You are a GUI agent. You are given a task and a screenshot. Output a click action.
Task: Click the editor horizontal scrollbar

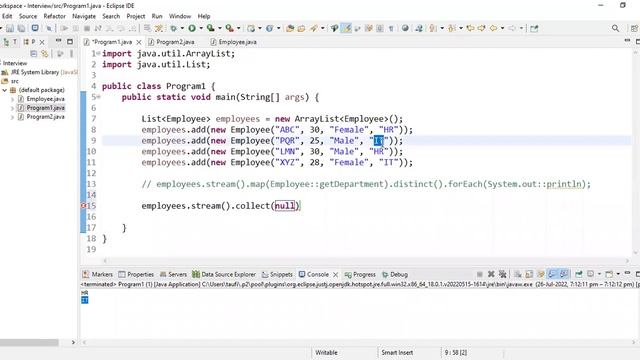click(x=366, y=260)
